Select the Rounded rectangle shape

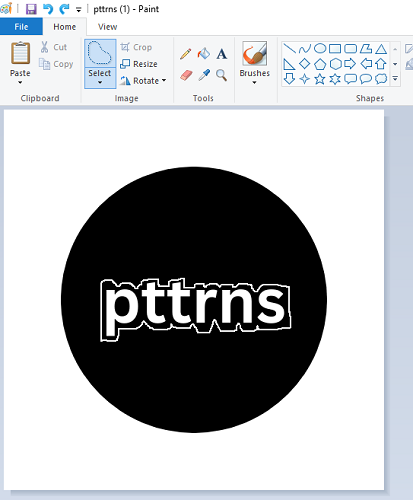point(350,49)
